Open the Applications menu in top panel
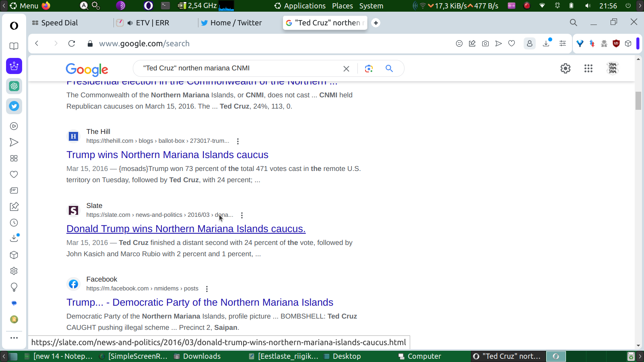Viewport: 644px width, 362px height. (300, 6)
